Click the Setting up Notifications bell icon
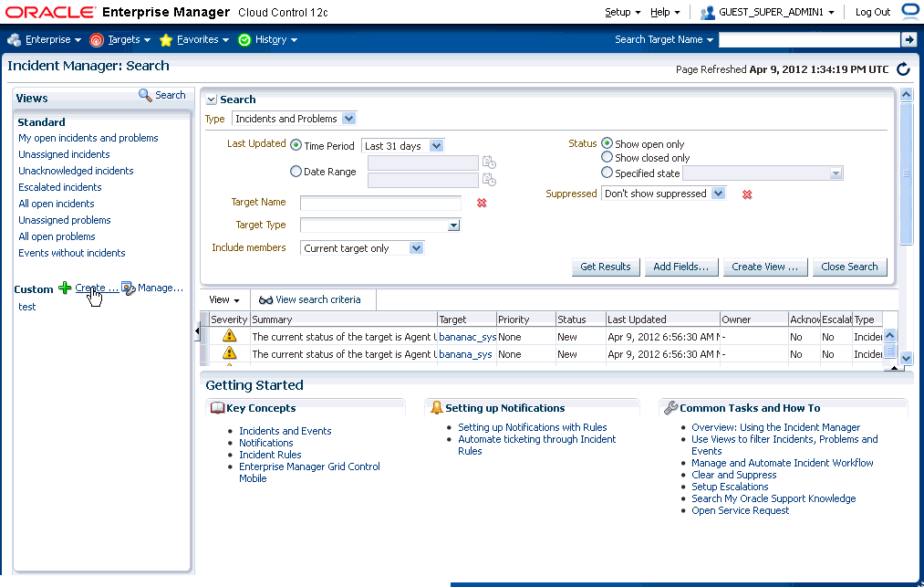This screenshot has height=587, width=924. tap(437, 407)
